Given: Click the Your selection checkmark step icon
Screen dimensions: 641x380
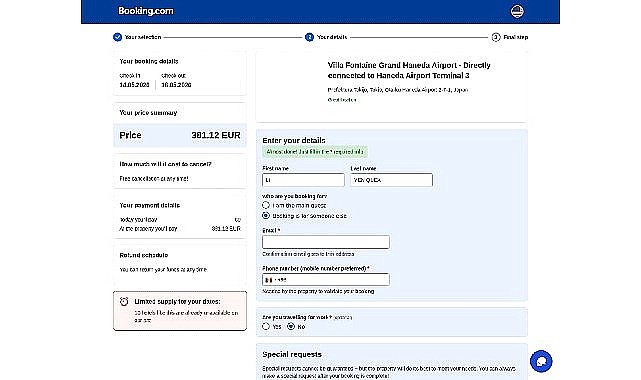Looking at the screenshot, I should [x=117, y=37].
